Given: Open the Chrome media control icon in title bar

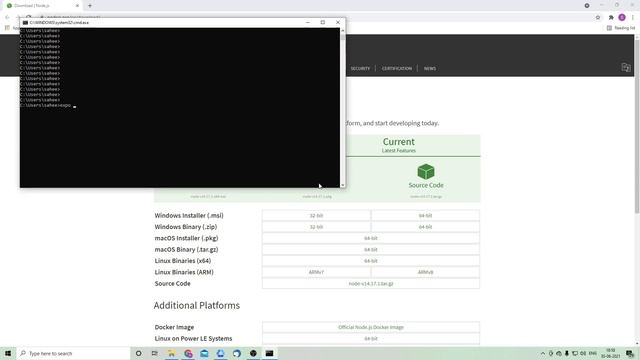Looking at the screenshot, I should point(587,6).
